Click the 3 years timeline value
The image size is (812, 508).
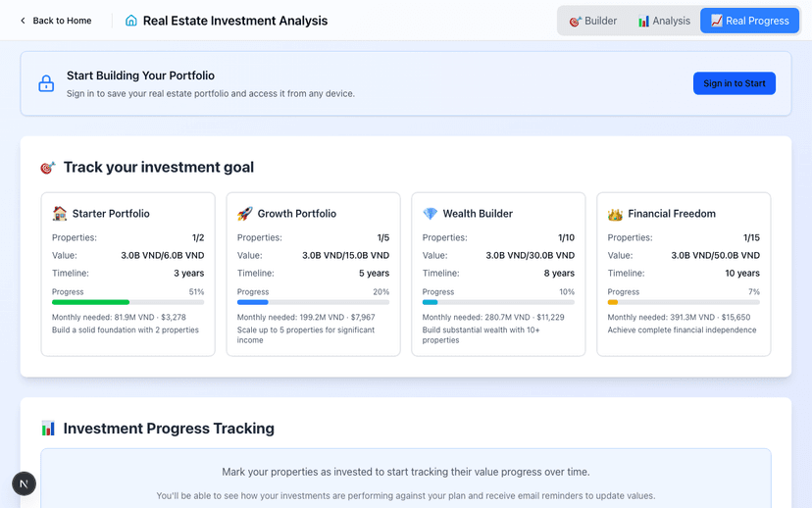point(189,274)
